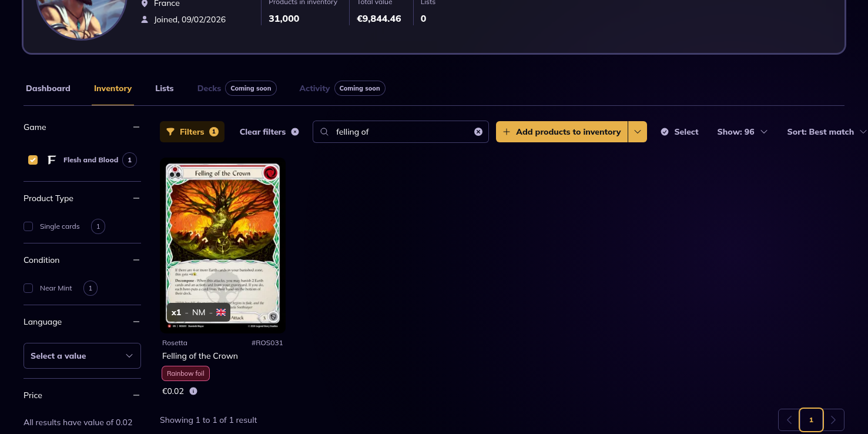Switch to the Dashboard tab
The width and height of the screenshot is (868, 434).
(48, 88)
